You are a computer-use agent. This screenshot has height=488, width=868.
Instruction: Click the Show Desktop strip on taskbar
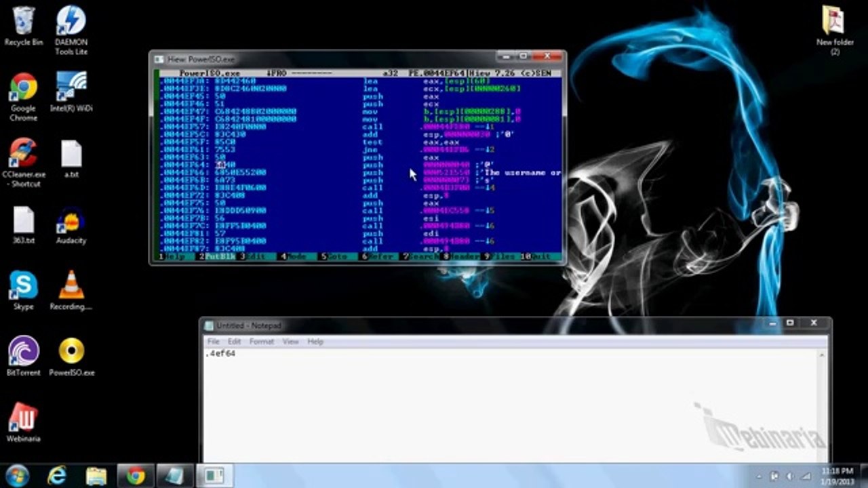pyautogui.click(x=863, y=476)
